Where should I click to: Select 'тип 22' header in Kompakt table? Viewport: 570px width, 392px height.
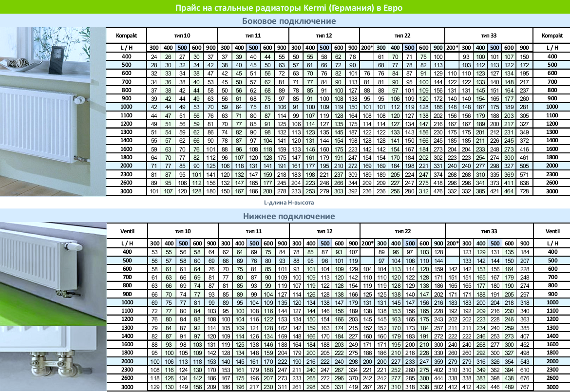tap(402, 36)
